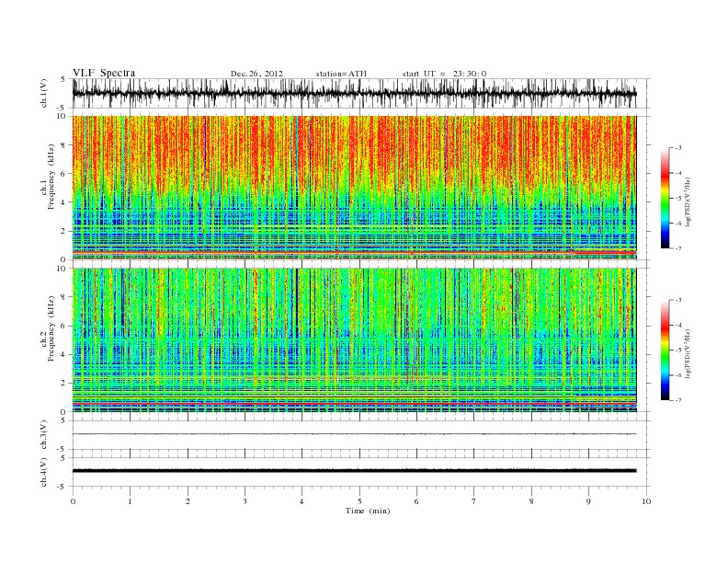Click the "ch.1(V)" axis label
This screenshot has width=728, height=563.
[x=44, y=95]
